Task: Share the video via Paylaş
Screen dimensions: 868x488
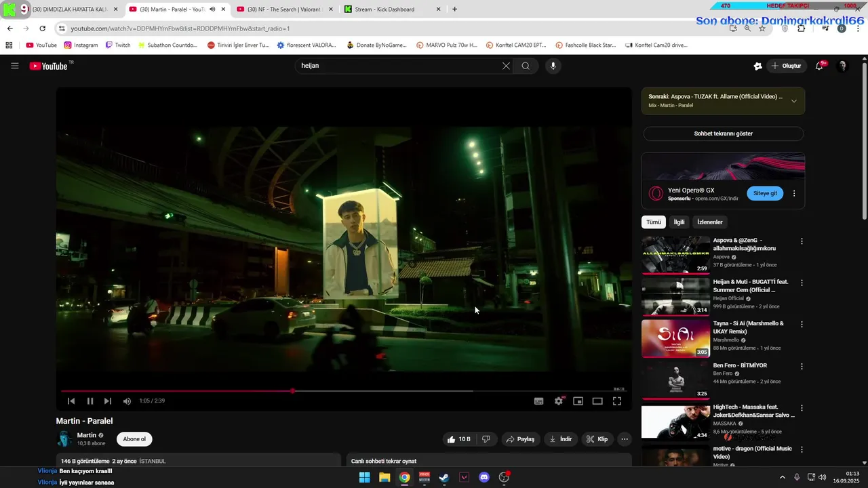Action: click(x=520, y=439)
